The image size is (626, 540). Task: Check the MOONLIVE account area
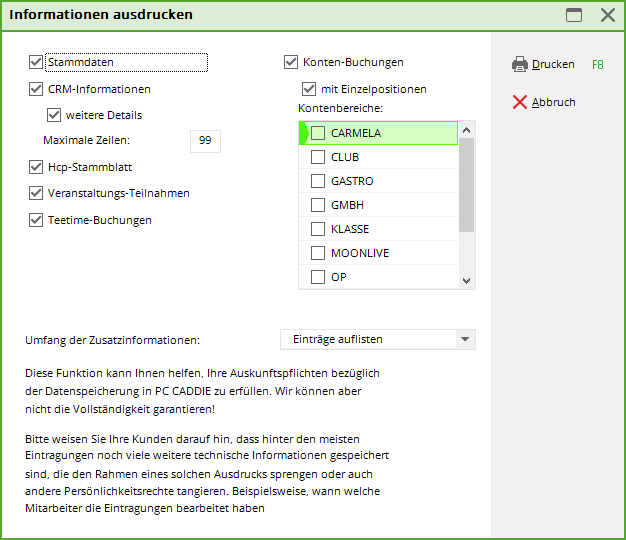[x=318, y=253]
